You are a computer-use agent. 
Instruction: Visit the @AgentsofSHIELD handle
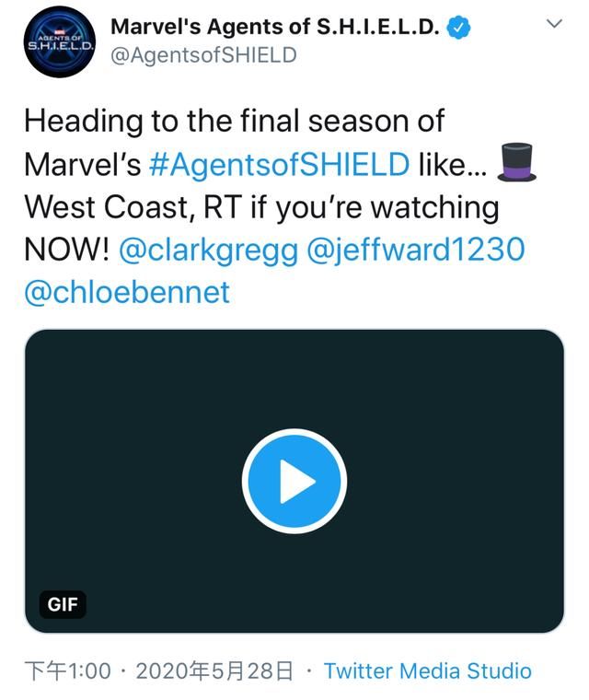point(203,55)
